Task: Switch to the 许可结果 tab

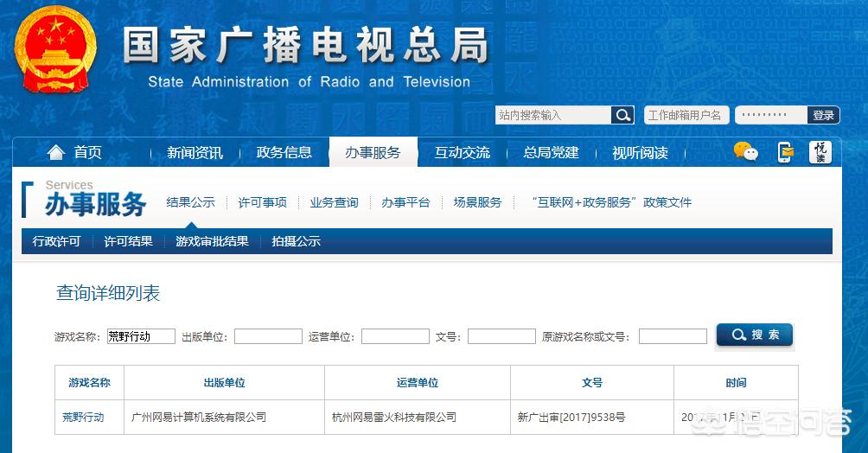Action: click(x=129, y=241)
